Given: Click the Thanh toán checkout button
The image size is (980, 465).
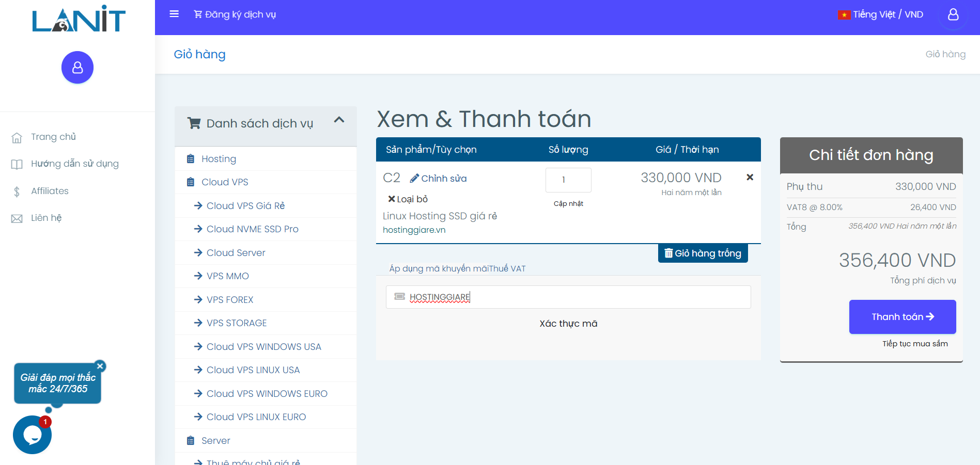Looking at the screenshot, I should tap(902, 317).
